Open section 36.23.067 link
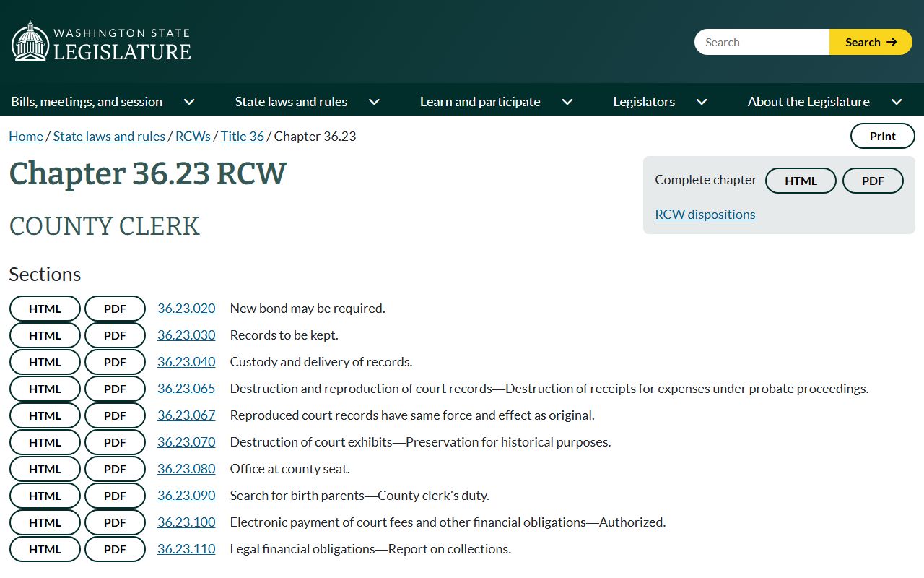 (x=186, y=415)
